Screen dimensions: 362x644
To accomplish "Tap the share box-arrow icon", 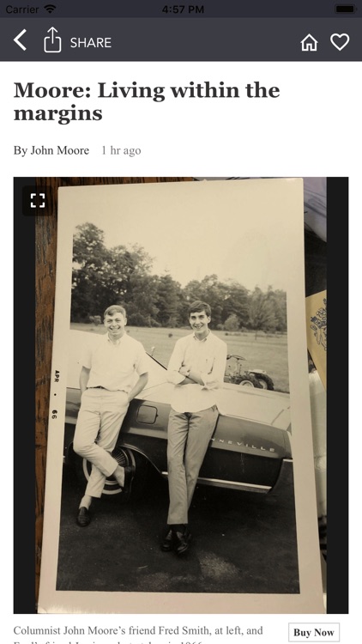I will pyautogui.click(x=52, y=39).
